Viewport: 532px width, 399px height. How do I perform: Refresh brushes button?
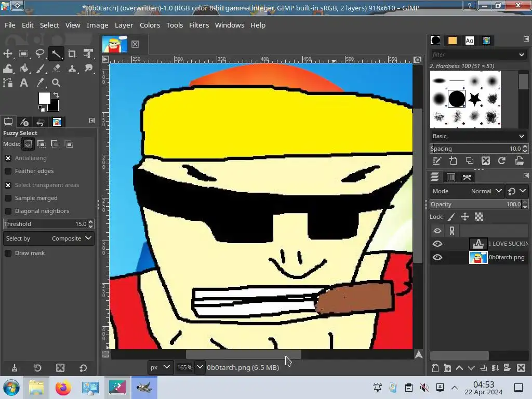click(502, 161)
